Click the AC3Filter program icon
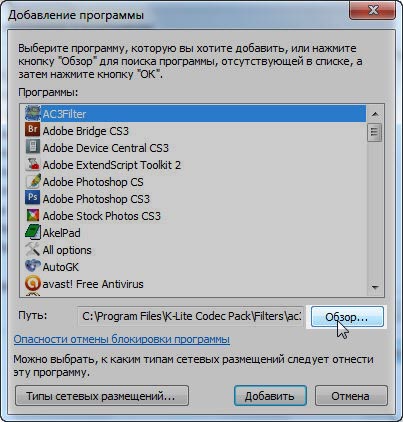This screenshot has height=422, width=403. click(33, 113)
